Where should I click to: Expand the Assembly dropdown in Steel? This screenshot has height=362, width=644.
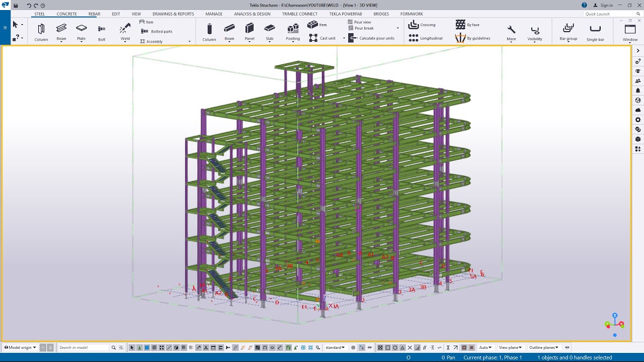pyautogui.click(x=190, y=41)
